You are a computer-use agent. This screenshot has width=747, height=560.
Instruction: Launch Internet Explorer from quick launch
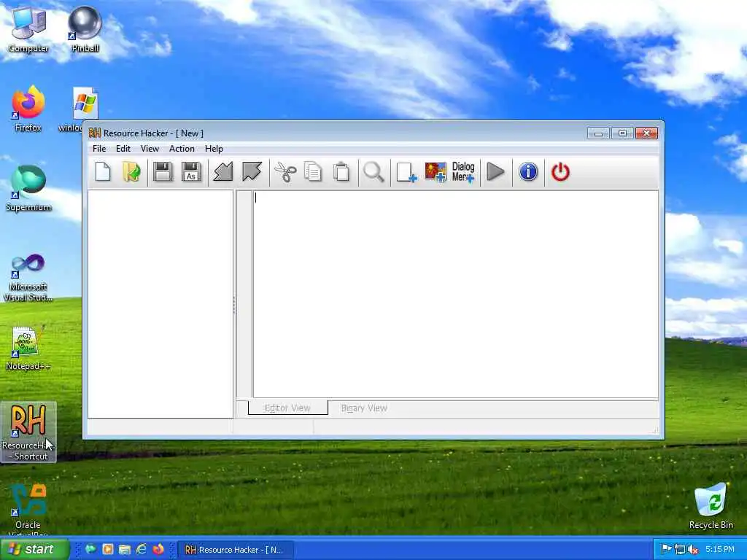[x=142, y=549]
